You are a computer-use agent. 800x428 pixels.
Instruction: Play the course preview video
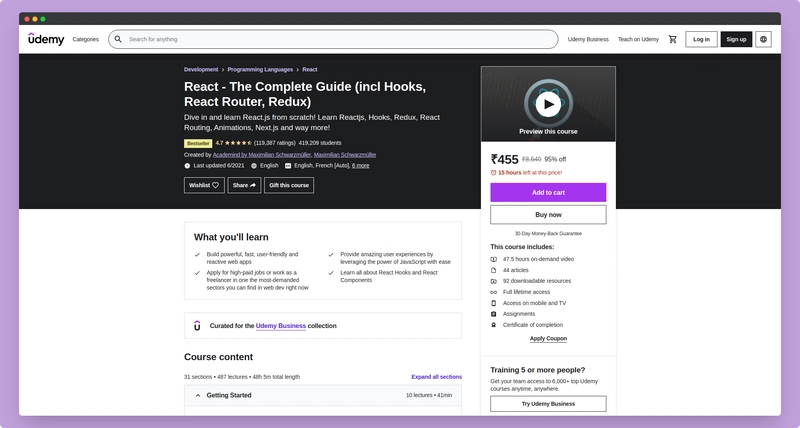tap(548, 103)
